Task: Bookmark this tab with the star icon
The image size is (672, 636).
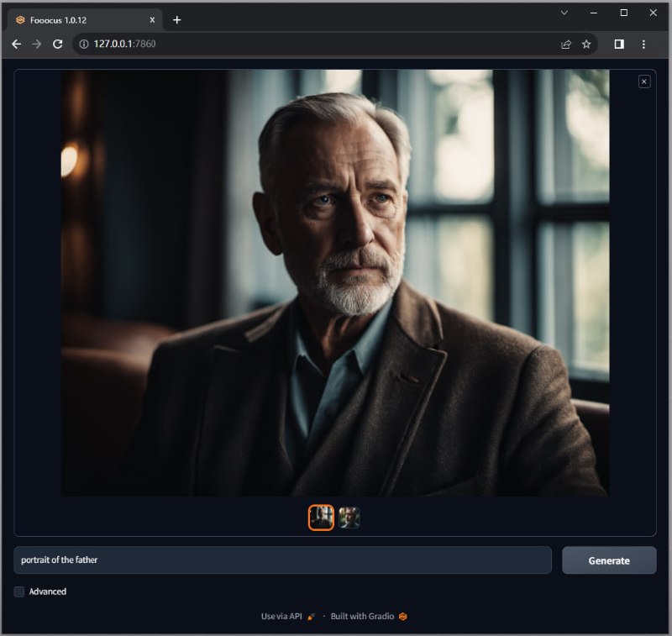Action: [x=586, y=45]
